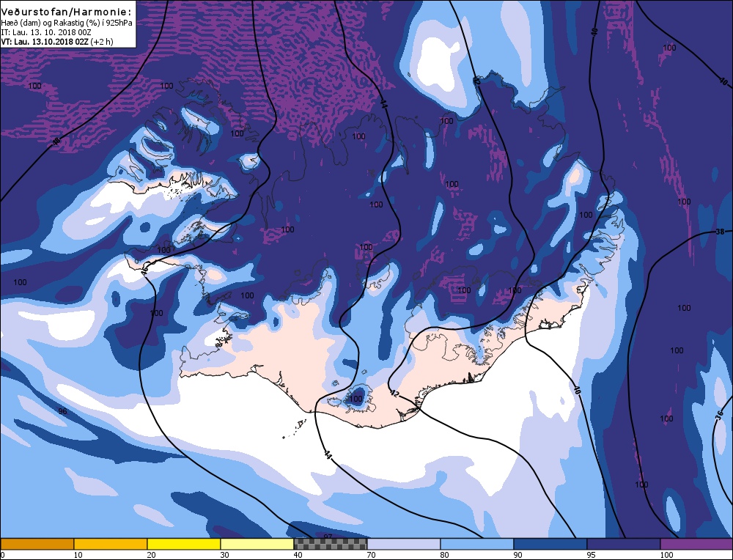This screenshot has height=560, width=733.
Task: Click the legend scale value '80'
Action: tap(445, 555)
